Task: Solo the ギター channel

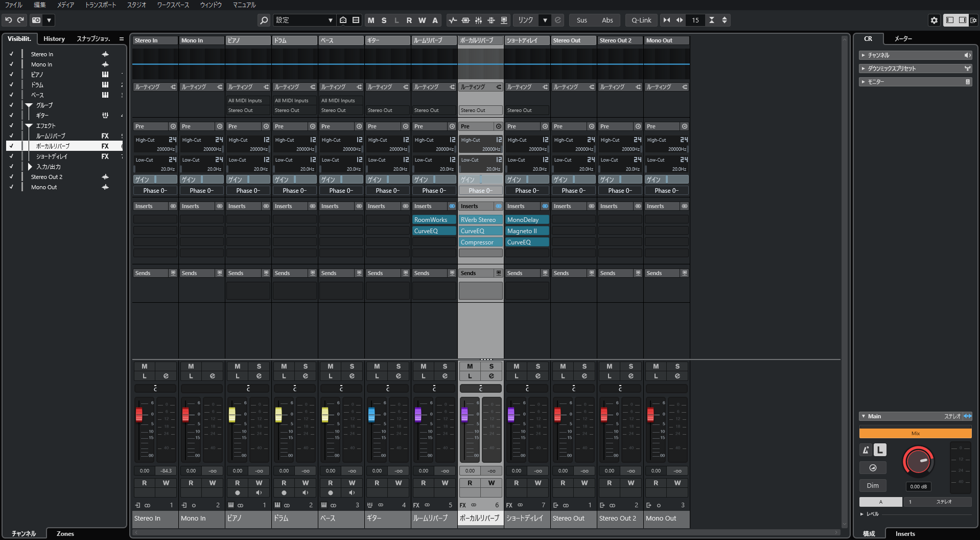Action: point(399,366)
